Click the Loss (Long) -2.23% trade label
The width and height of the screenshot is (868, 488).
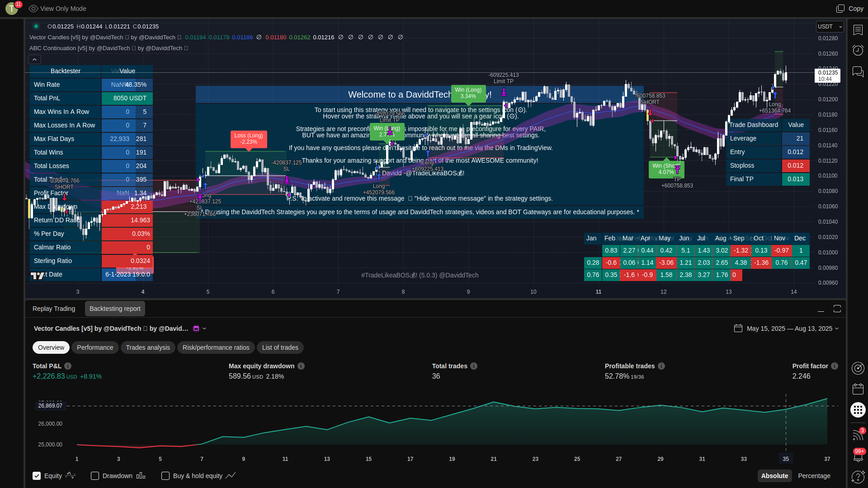249,139
